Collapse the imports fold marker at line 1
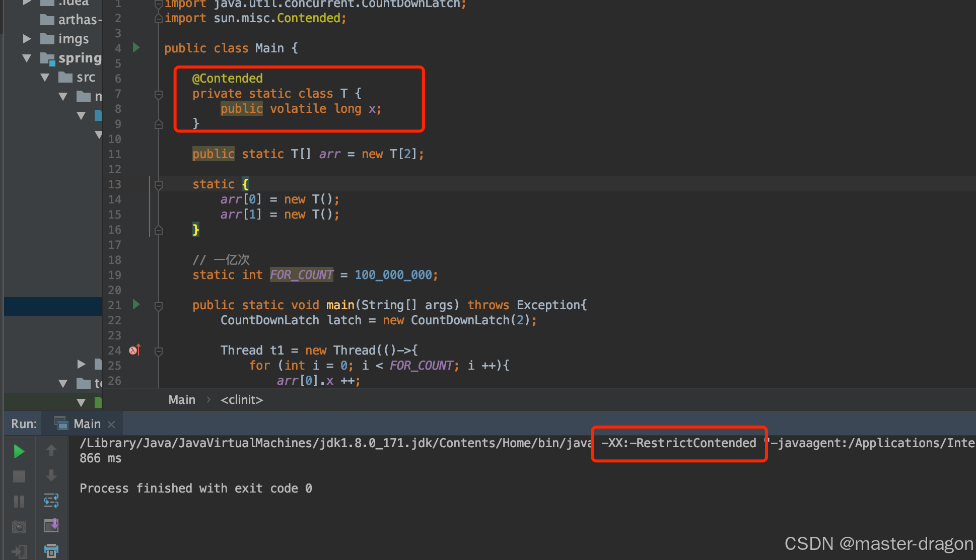Viewport: 976px width, 560px height. click(x=159, y=5)
